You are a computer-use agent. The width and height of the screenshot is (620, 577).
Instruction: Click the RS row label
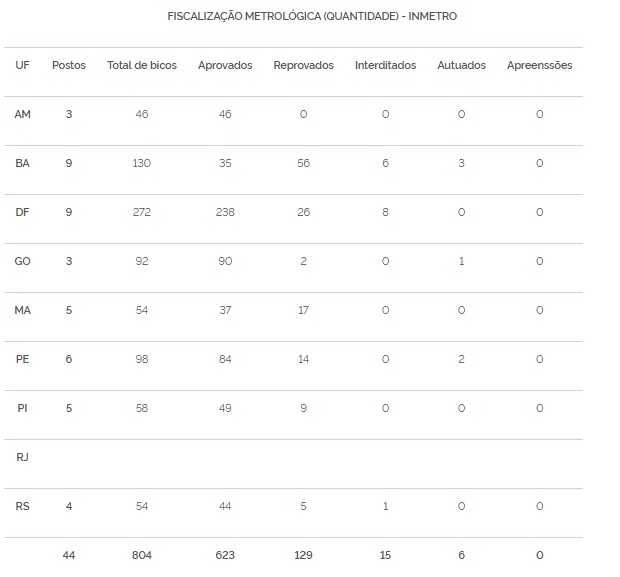pyautogui.click(x=22, y=506)
